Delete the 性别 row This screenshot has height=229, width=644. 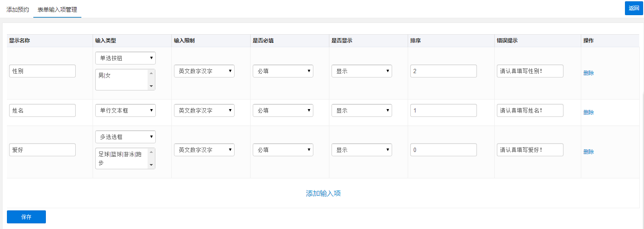click(589, 73)
